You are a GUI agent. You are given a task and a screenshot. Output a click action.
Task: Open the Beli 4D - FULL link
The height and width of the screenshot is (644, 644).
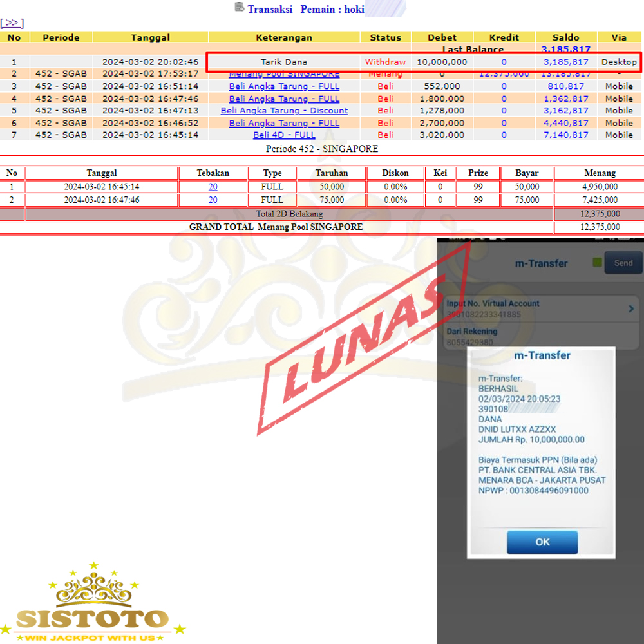284,135
